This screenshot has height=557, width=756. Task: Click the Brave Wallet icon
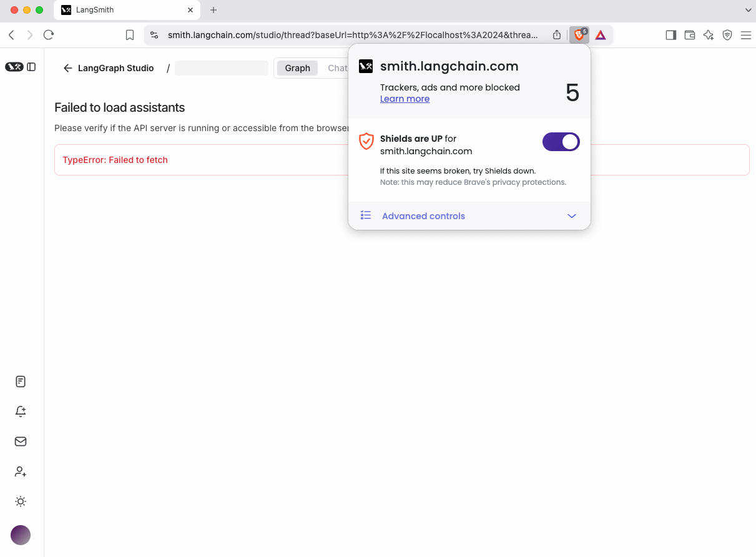pyautogui.click(x=689, y=35)
